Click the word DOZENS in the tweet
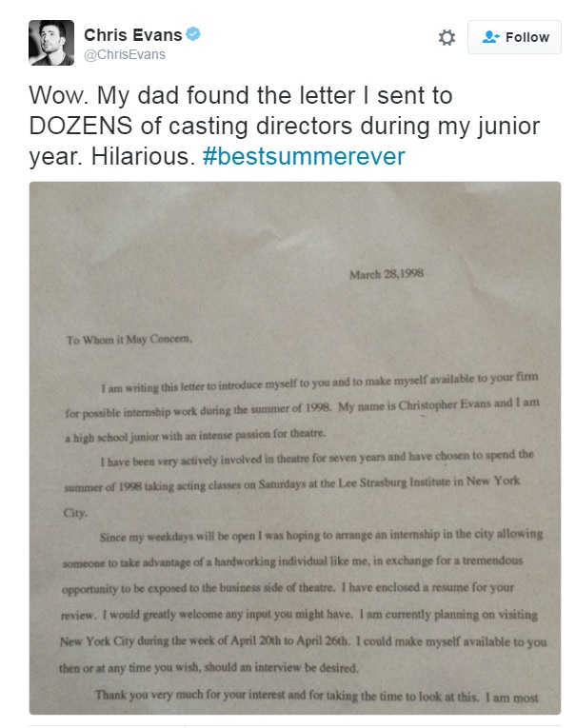The width and height of the screenshot is (576, 728). click(81, 126)
